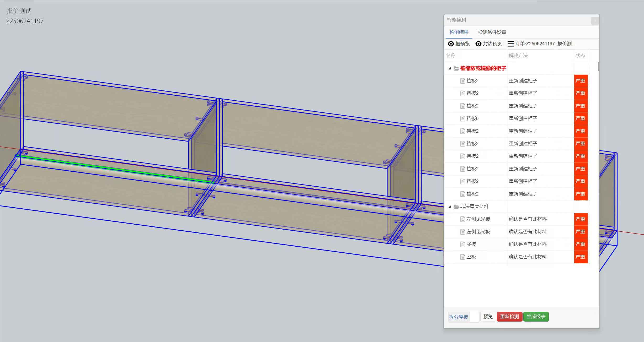Image resolution: width=644 pixels, height=342 pixels.
Task: Close the 智能检测 panel
Action: coord(595,20)
